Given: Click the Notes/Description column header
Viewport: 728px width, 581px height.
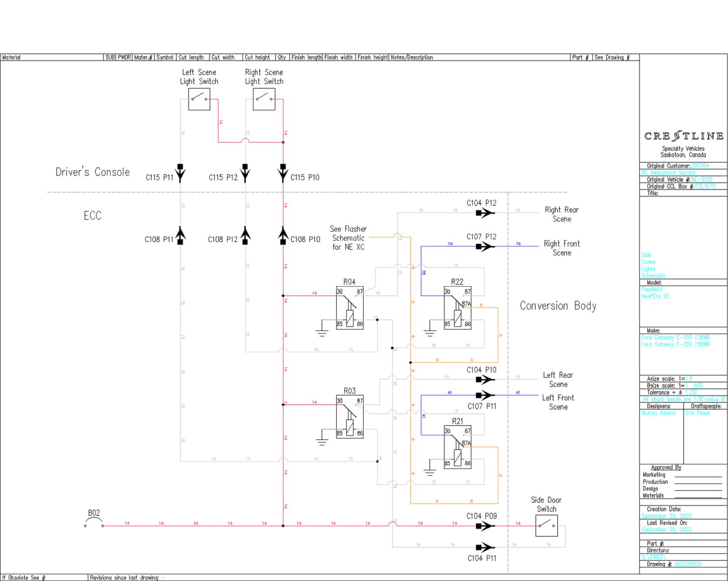Looking at the screenshot, I should click(411, 58).
